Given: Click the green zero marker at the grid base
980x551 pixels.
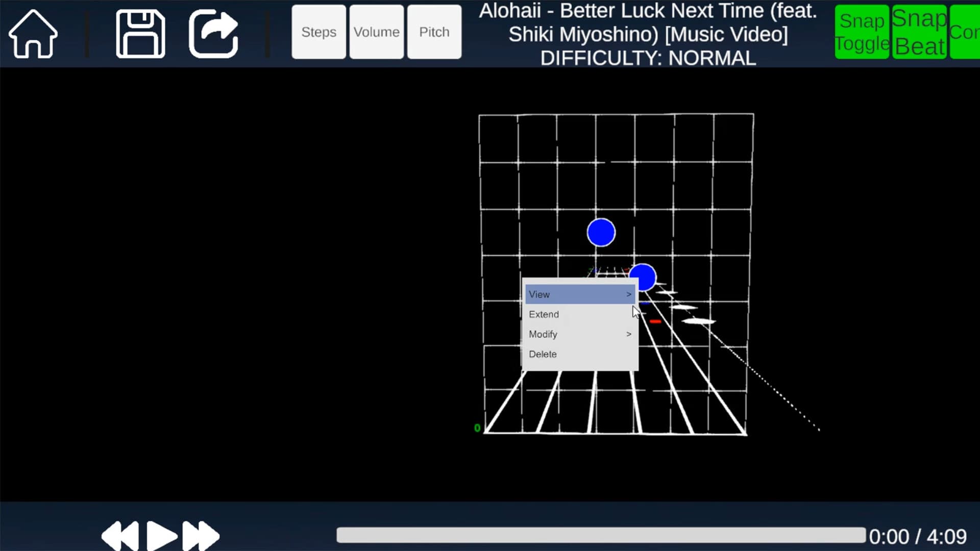Looking at the screenshot, I should pos(478,429).
